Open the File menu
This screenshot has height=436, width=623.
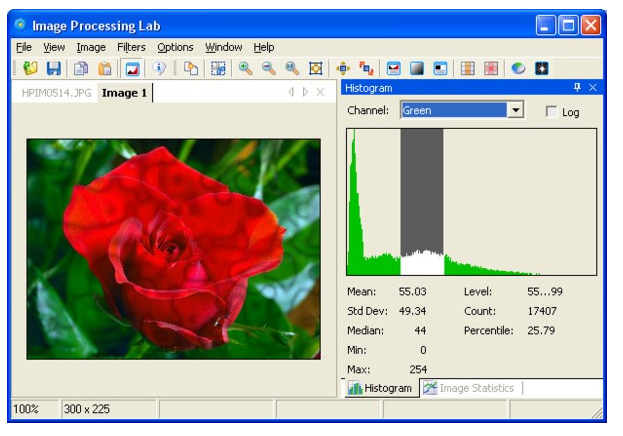point(24,47)
